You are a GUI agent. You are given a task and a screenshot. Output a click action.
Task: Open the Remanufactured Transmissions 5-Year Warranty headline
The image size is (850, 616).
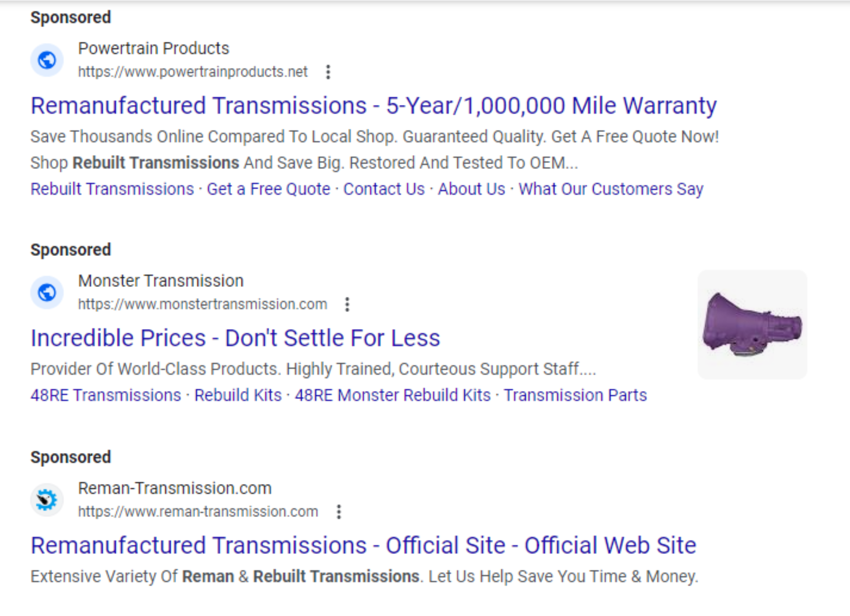pyautogui.click(x=373, y=106)
